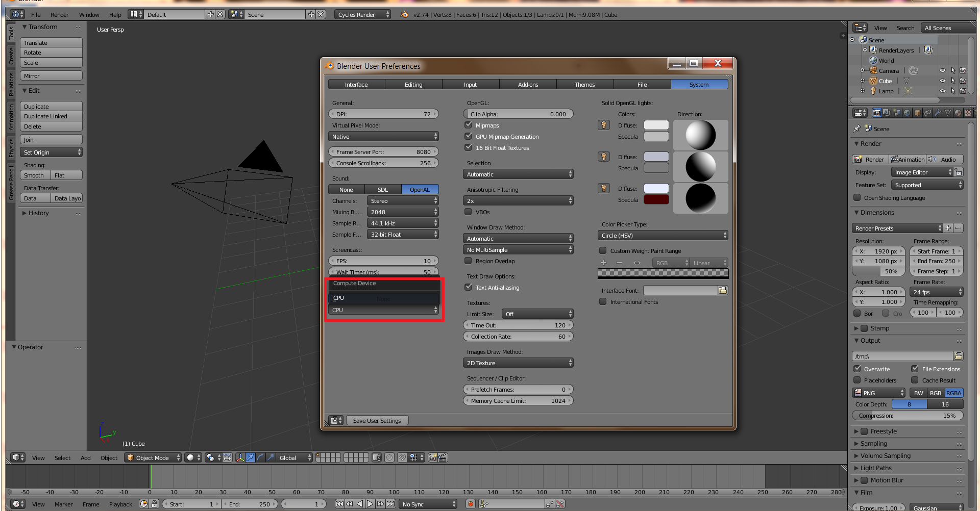Click the Memory Cache Limit field
Image resolution: width=980 pixels, height=511 pixels.
(518, 401)
